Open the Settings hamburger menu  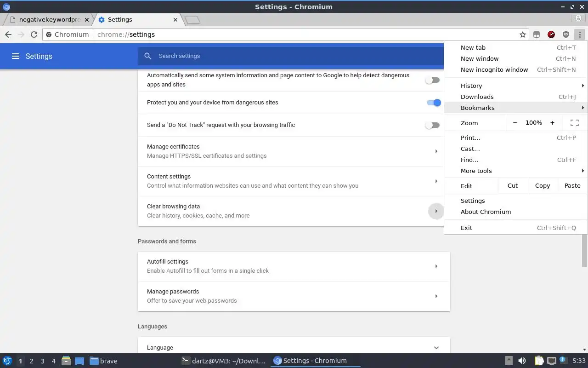[16, 56]
